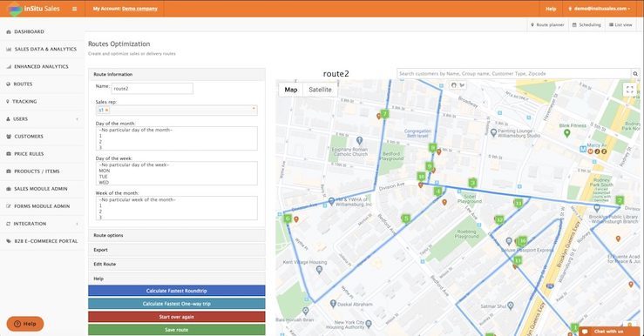Switch to List view

620,25
